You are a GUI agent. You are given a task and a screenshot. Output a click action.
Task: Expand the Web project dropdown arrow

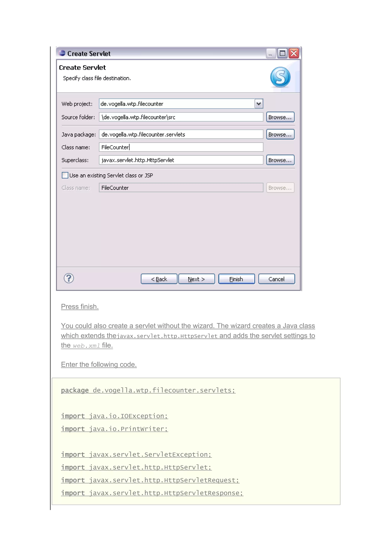259,104
